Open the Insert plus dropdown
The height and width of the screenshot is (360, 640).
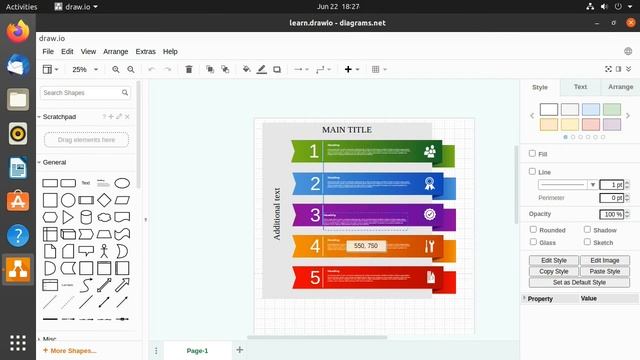(351, 69)
